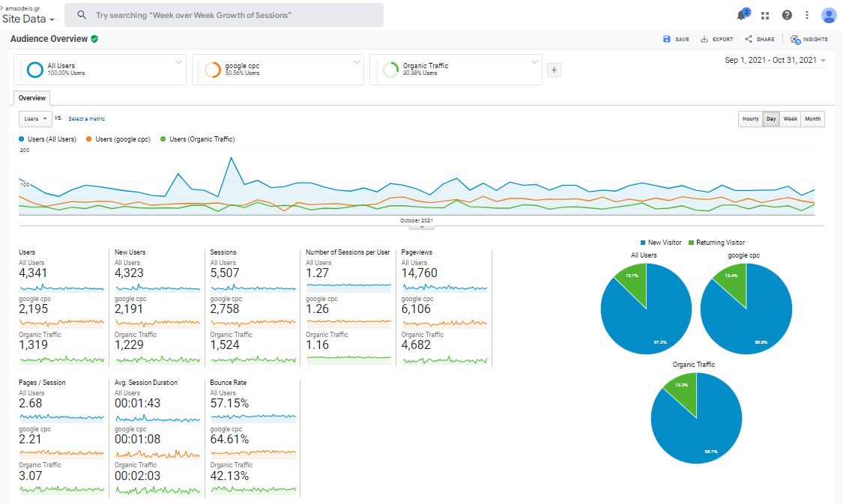Click the Select a metric link
843x504 pixels.
[x=86, y=119]
